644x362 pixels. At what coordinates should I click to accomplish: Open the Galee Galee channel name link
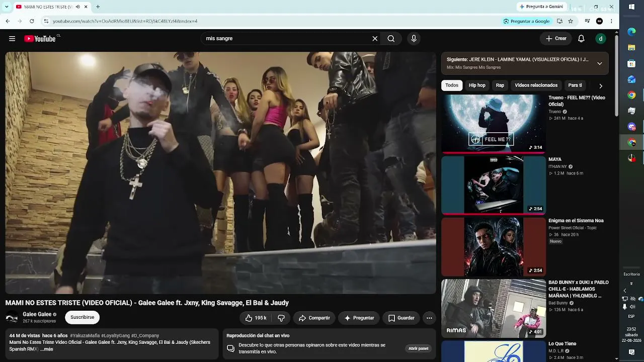[x=37, y=314]
